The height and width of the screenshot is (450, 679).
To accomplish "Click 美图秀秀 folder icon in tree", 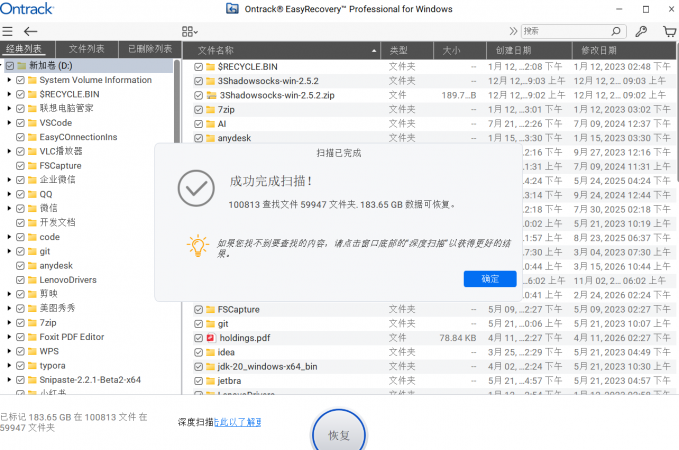I will tap(32, 308).
